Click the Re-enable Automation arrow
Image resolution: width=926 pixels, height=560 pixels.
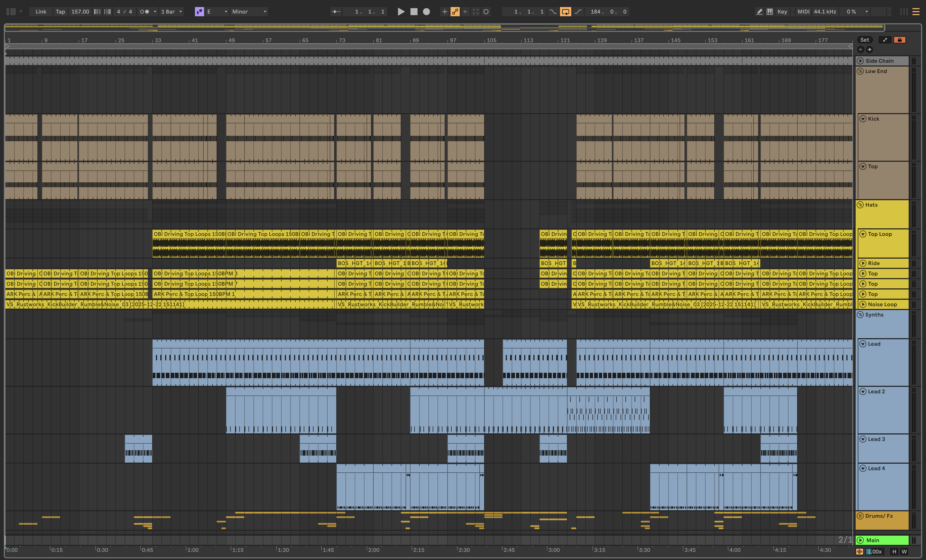[x=465, y=12]
